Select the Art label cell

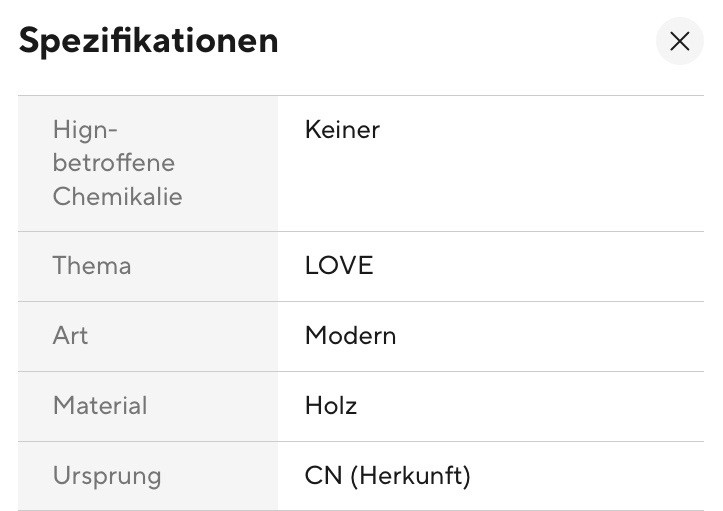pos(148,336)
